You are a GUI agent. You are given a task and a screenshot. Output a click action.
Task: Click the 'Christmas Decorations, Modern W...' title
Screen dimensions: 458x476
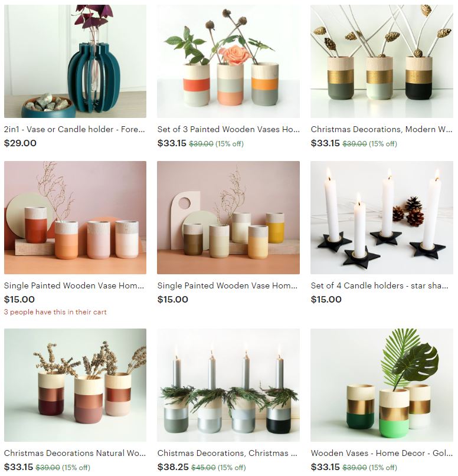(x=381, y=129)
